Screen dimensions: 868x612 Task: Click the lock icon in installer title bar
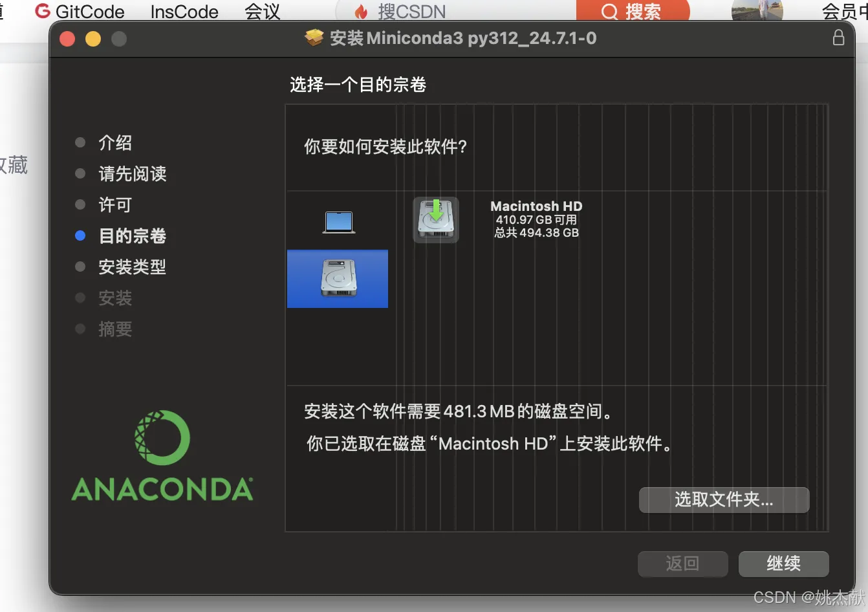coord(838,38)
